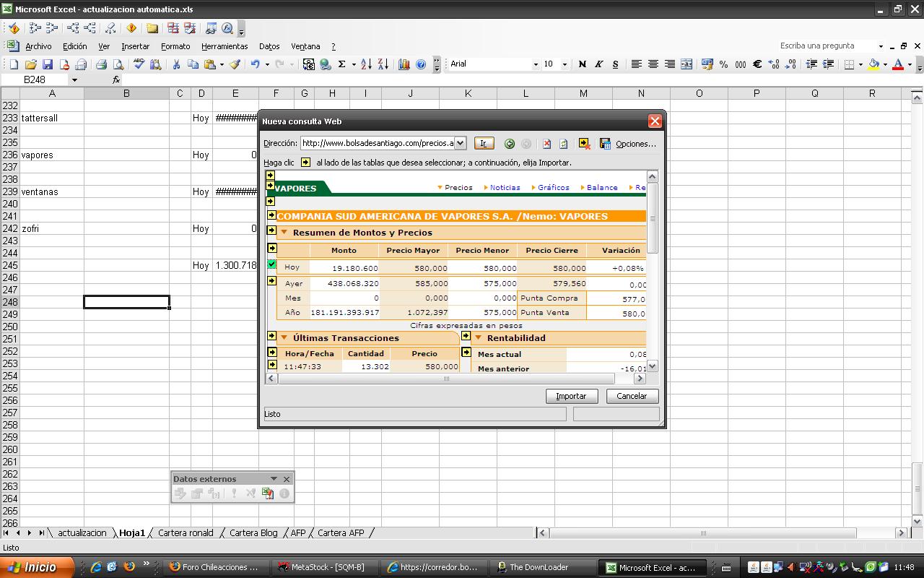Decrease the cell indent
This screenshot has height=578, width=924.
[811, 64]
